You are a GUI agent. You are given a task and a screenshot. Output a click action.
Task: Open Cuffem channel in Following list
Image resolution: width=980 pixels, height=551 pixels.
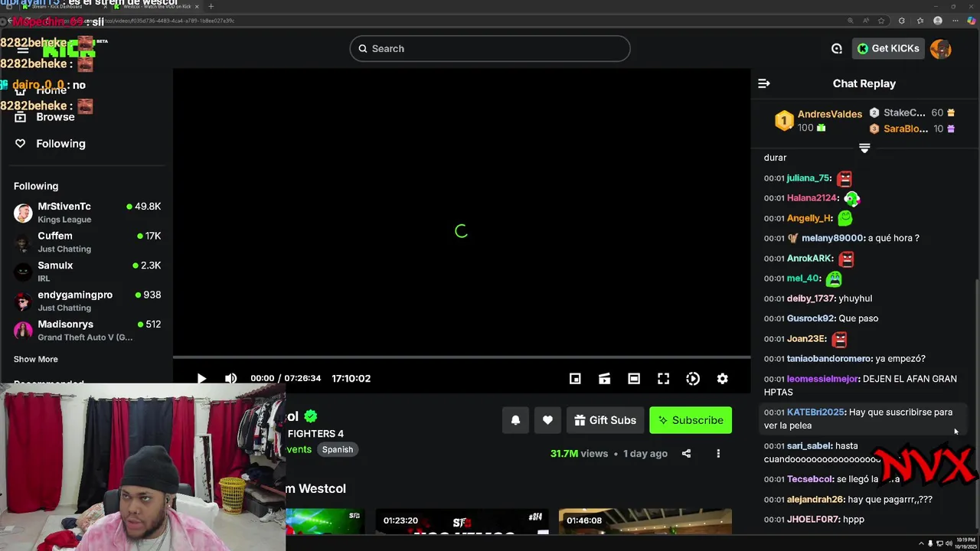87,242
